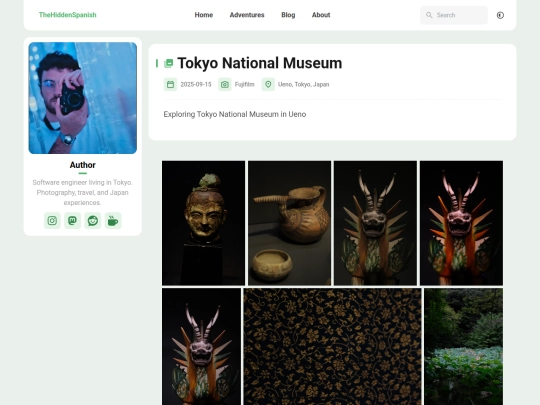Click the 2025-09-15 date text

point(196,84)
